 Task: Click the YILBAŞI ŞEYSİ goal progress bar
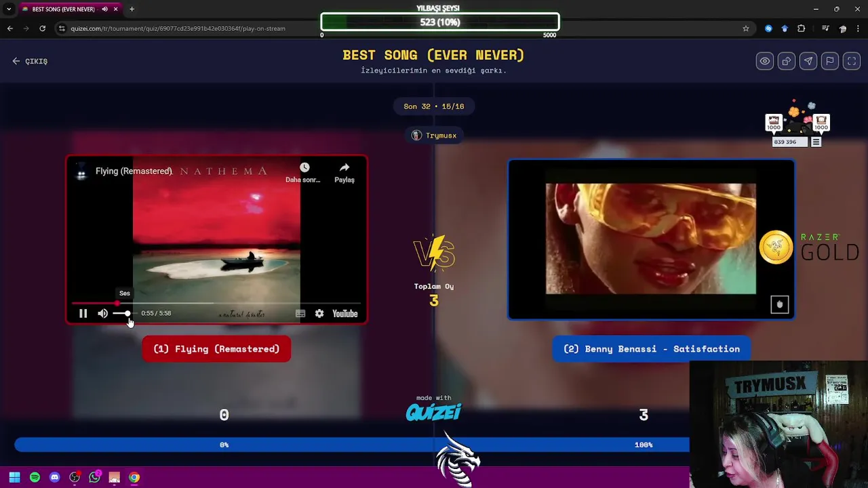click(x=440, y=22)
